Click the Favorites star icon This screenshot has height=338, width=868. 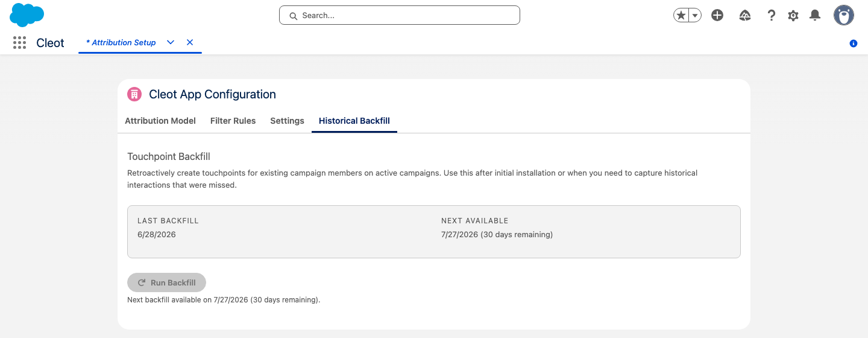tap(681, 16)
